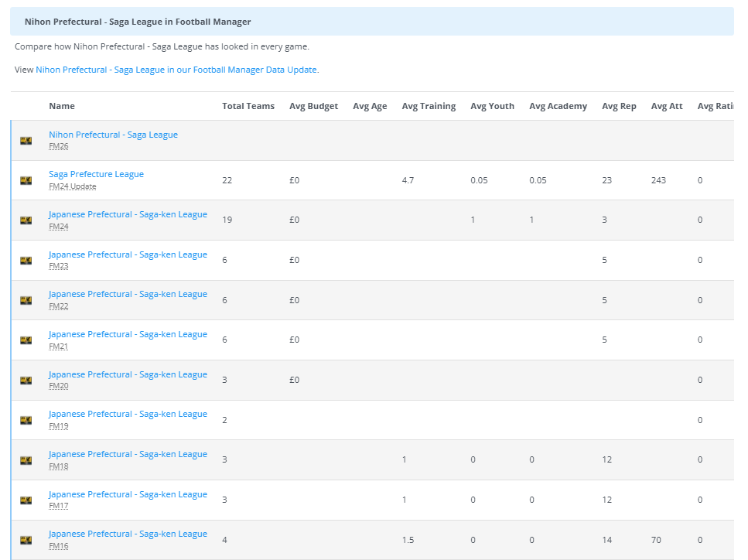Click the league logo in the FM19 row
The width and height of the screenshot is (748, 560).
coord(26,420)
